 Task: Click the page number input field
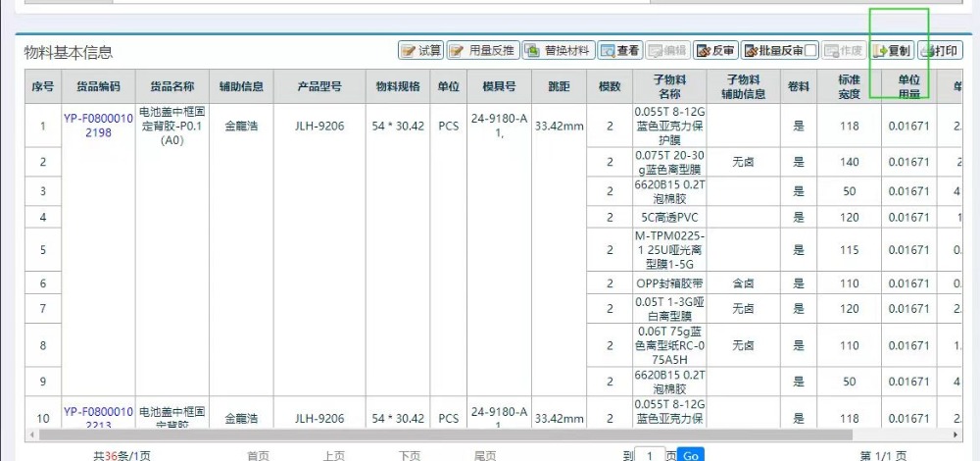(x=651, y=455)
